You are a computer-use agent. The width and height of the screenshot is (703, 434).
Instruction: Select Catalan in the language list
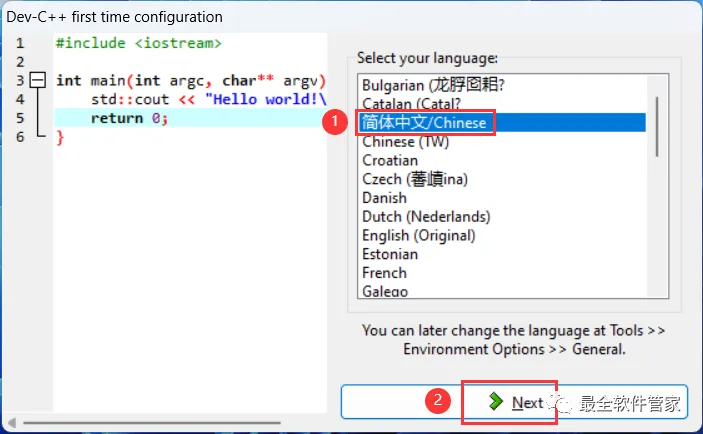point(502,104)
